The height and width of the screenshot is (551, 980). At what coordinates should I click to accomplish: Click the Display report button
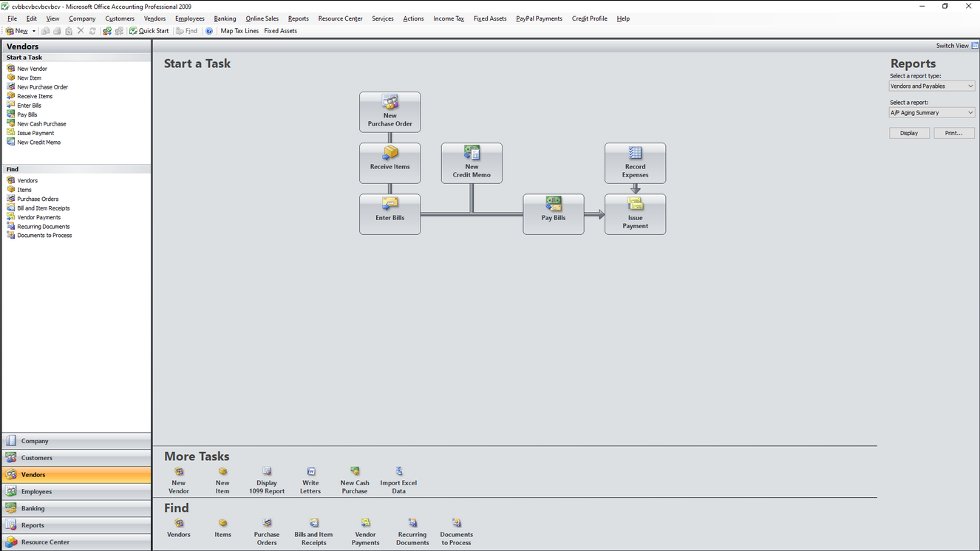click(x=909, y=133)
